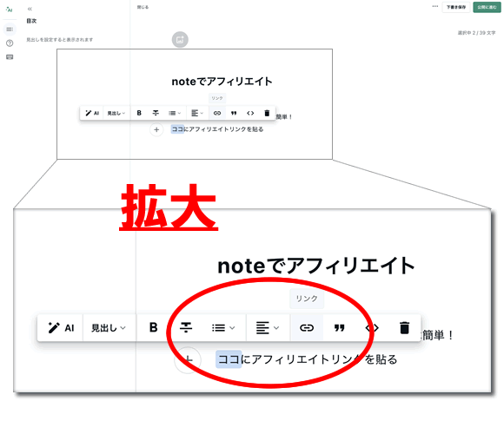Apply strikethrough in the enlarged toolbar
Screen dimensions: 504x434
(x=186, y=327)
